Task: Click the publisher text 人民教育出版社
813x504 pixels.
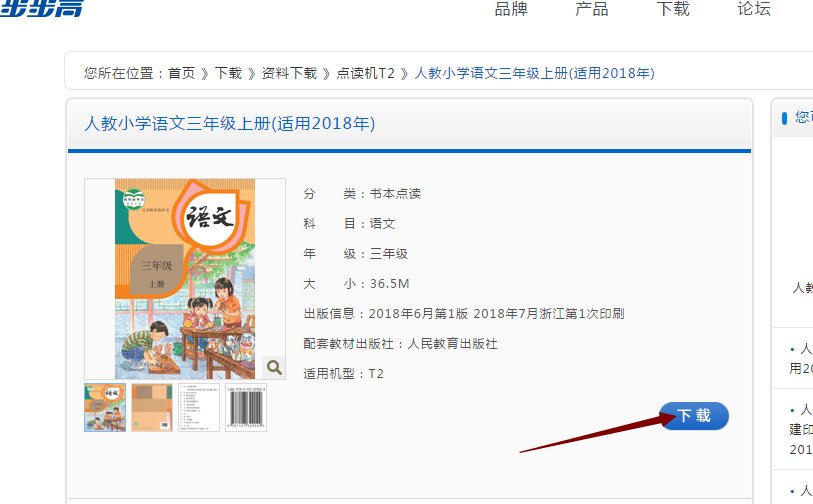Action: click(x=453, y=344)
